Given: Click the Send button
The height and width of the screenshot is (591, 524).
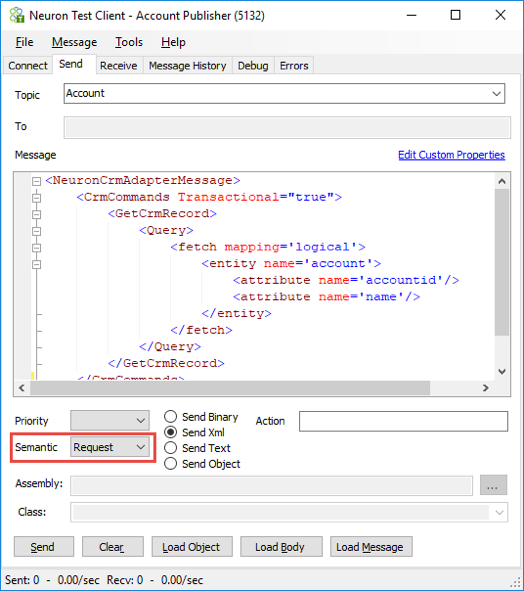Looking at the screenshot, I should click(44, 547).
